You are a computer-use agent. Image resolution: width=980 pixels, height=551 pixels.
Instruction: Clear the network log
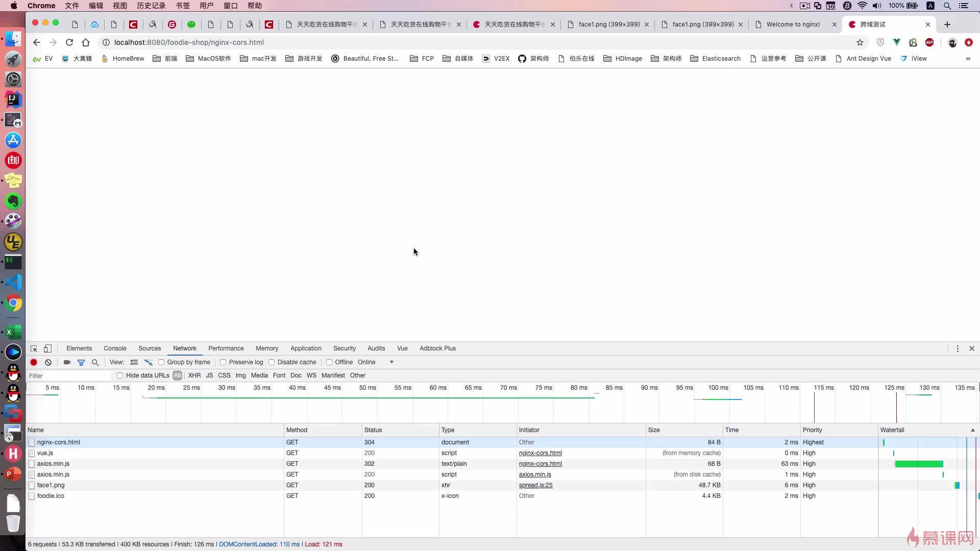[x=48, y=362]
